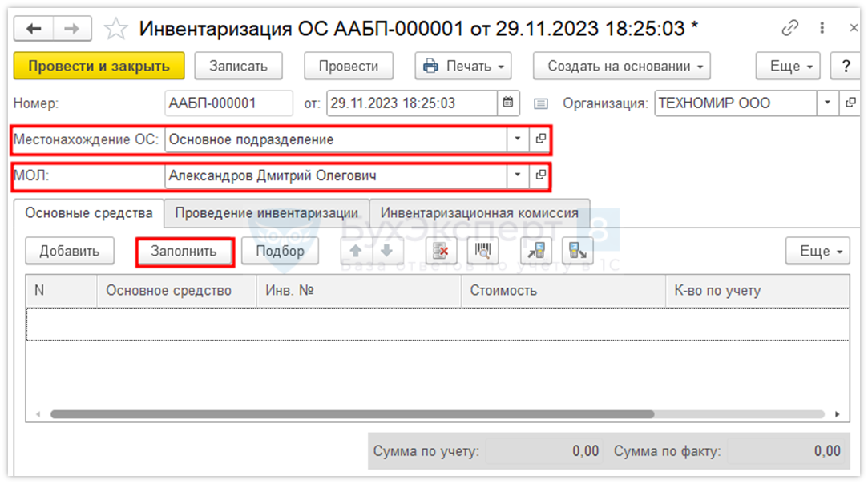
Task: Click the К-во по учету column header
Action: (x=757, y=291)
